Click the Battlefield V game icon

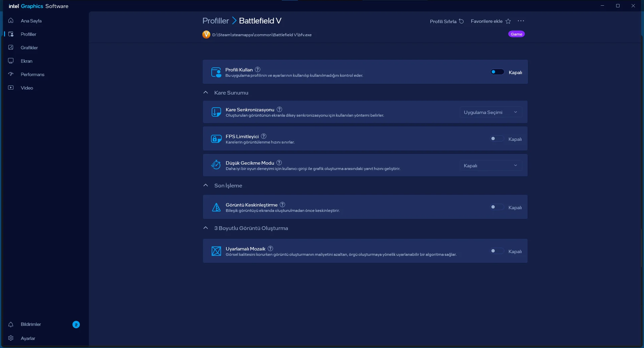pos(206,35)
